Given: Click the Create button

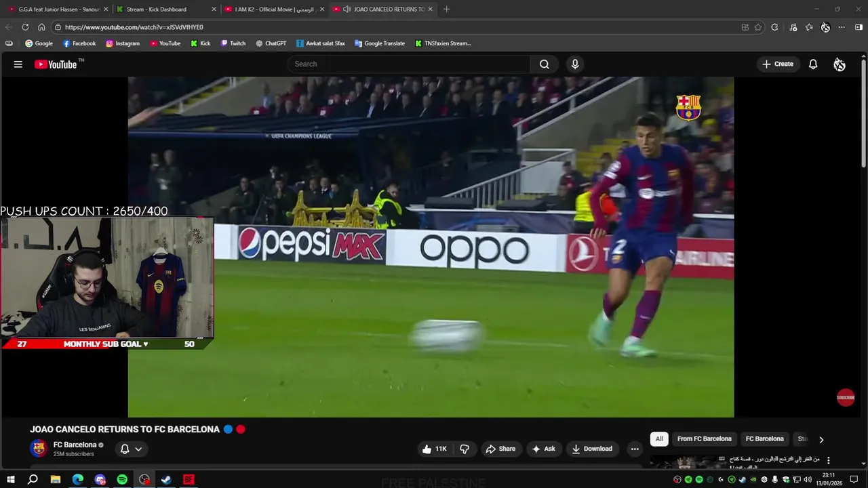Looking at the screenshot, I should [777, 64].
